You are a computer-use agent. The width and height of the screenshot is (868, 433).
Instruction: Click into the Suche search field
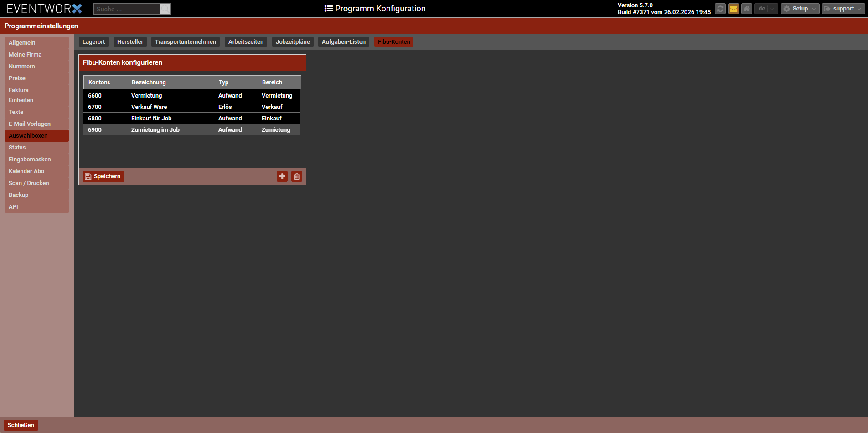point(127,9)
